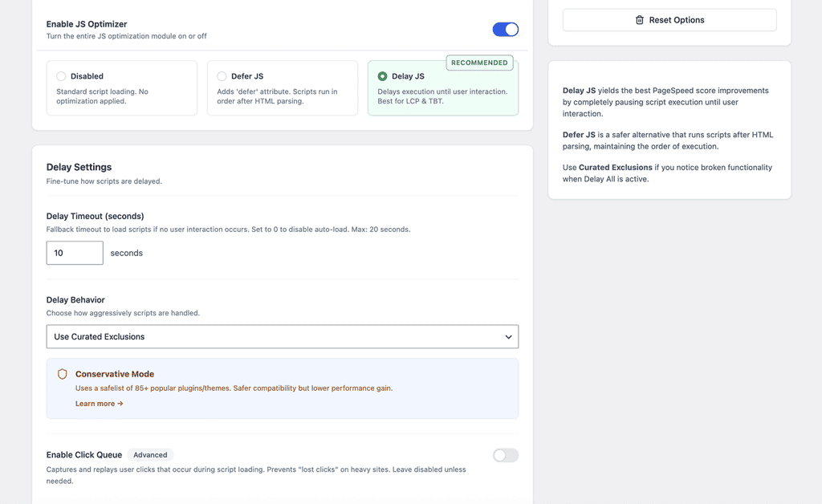Click the 'Turn the entire JS optimization' subtitle
Image resolution: width=822 pixels, height=504 pixels.
pyautogui.click(x=126, y=36)
